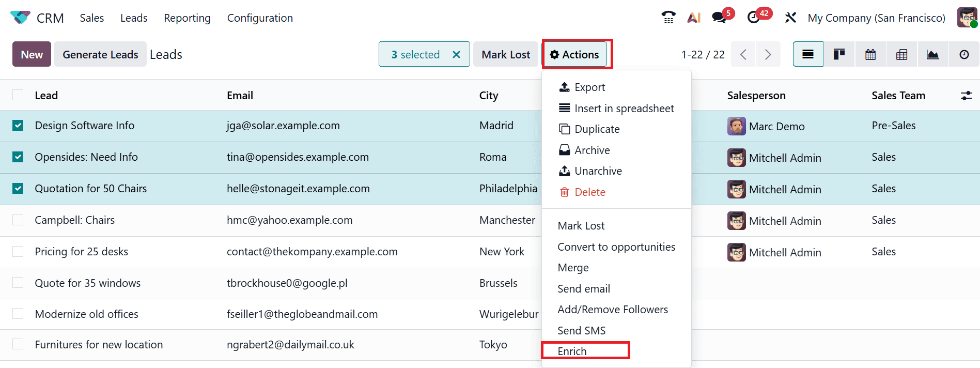This screenshot has height=368, width=980.
Task: Open the Leads menu
Action: [134, 18]
